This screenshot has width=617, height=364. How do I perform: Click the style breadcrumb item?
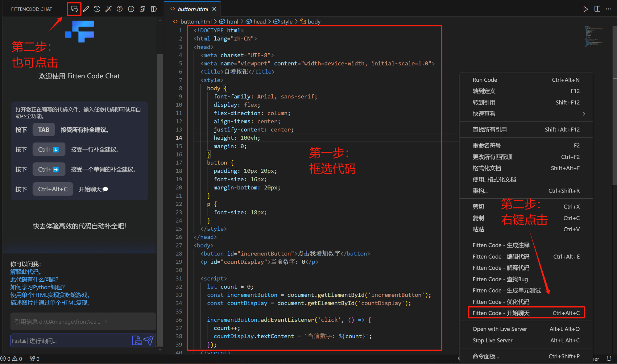[x=283, y=22]
